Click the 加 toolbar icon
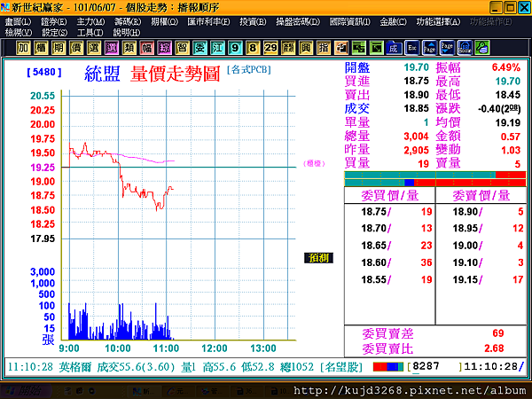 click(23, 48)
